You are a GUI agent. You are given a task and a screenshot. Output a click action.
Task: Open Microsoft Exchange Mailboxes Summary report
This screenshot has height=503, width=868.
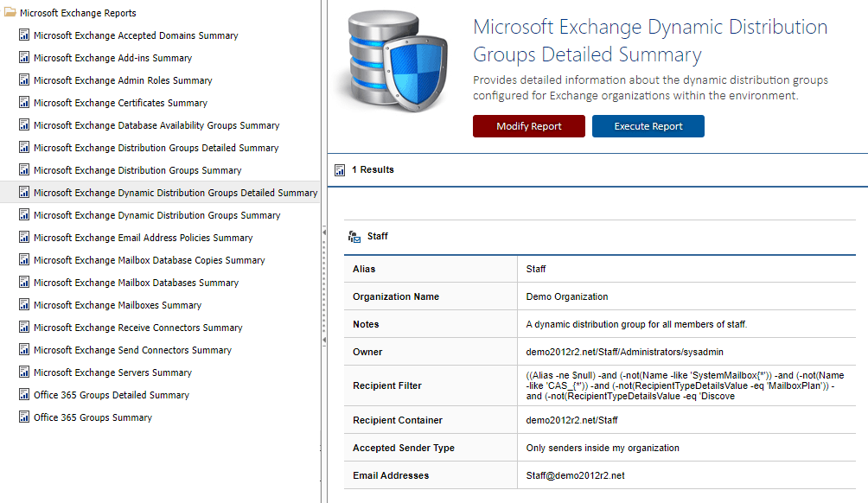(118, 305)
